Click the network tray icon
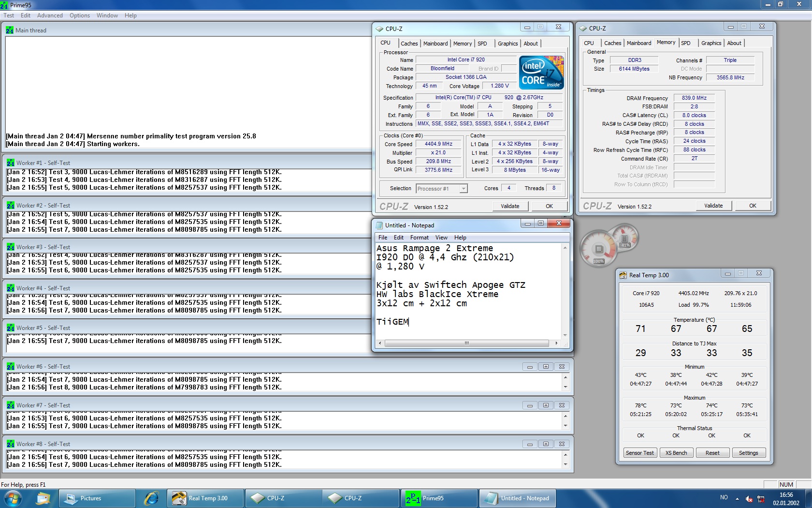This screenshot has width=812, height=508. (x=761, y=498)
